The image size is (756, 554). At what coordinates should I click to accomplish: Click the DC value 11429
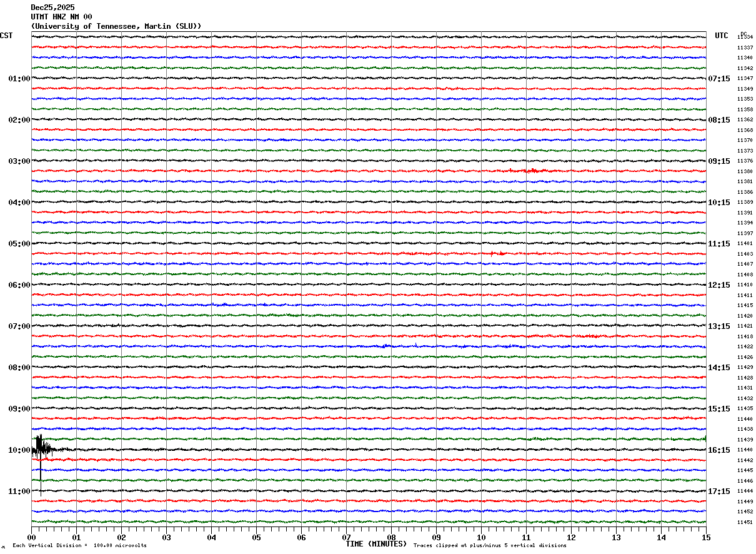[x=745, y=368]
